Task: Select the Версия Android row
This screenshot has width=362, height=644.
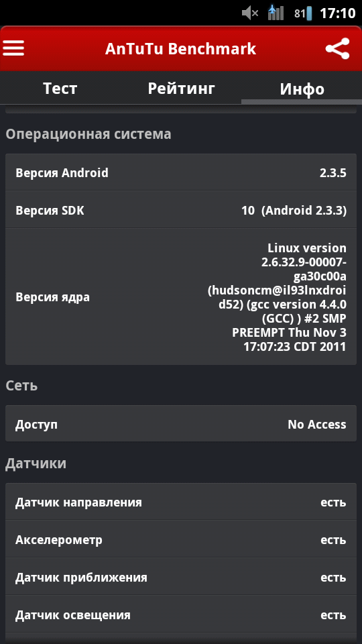Action: (181, 172)
